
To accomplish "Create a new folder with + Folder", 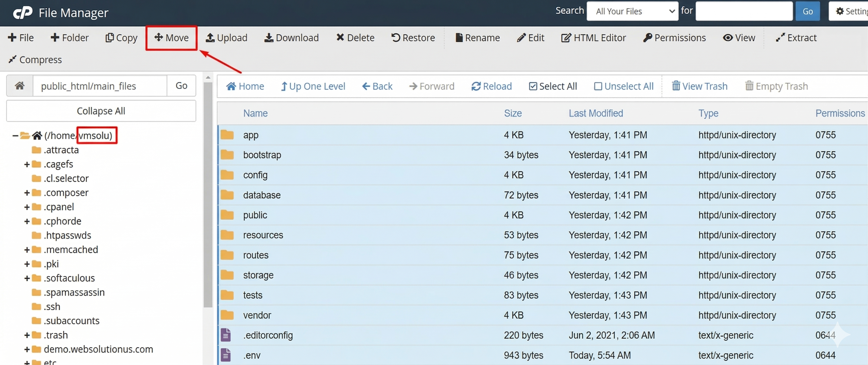I will click(x=70, y=38).
